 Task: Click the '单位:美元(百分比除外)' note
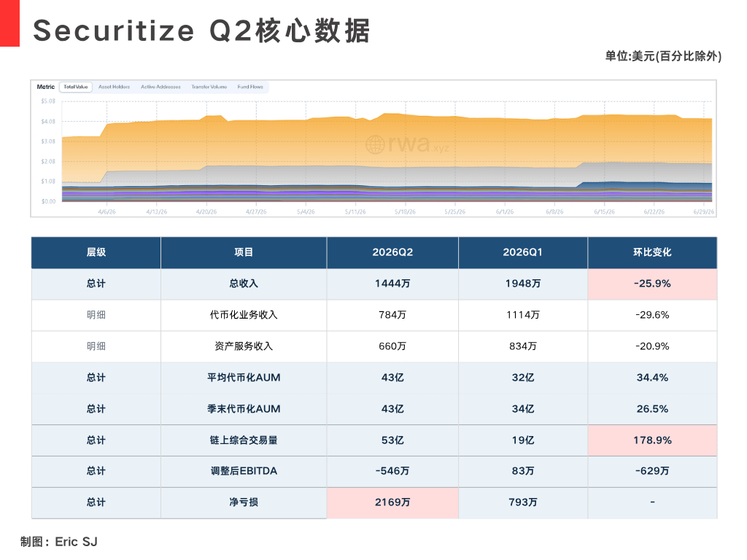[x=663, y=56]
